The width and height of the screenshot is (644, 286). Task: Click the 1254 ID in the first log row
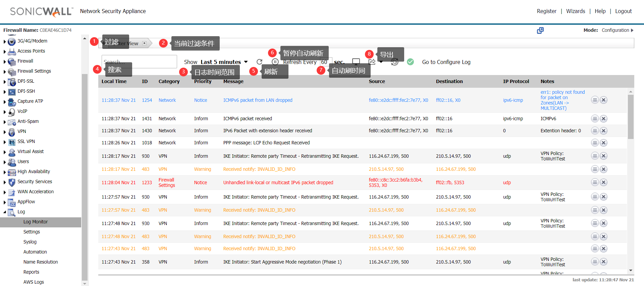[147, 100]
